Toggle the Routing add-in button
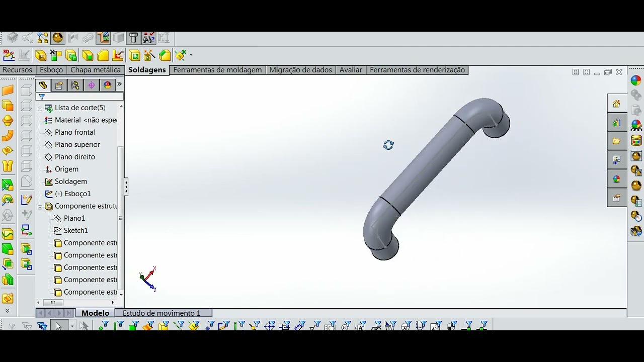The image size is (644, 362). tap(104, 38)
